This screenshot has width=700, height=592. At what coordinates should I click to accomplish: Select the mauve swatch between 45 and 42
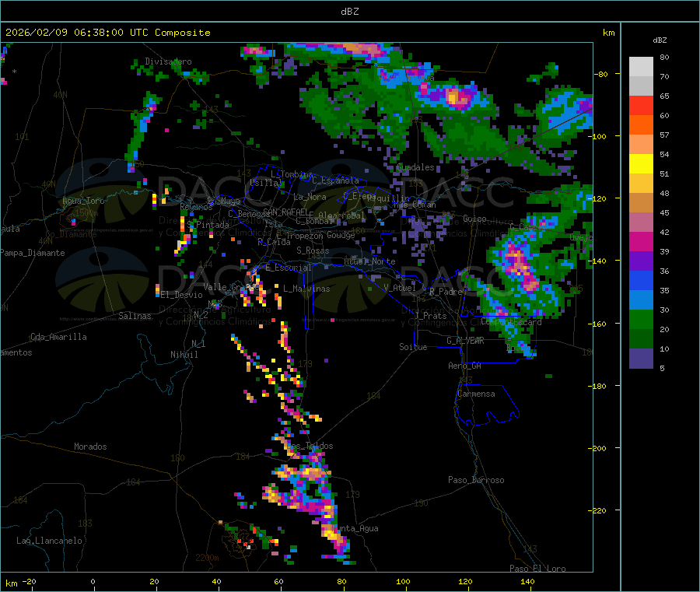coord(641,222)
